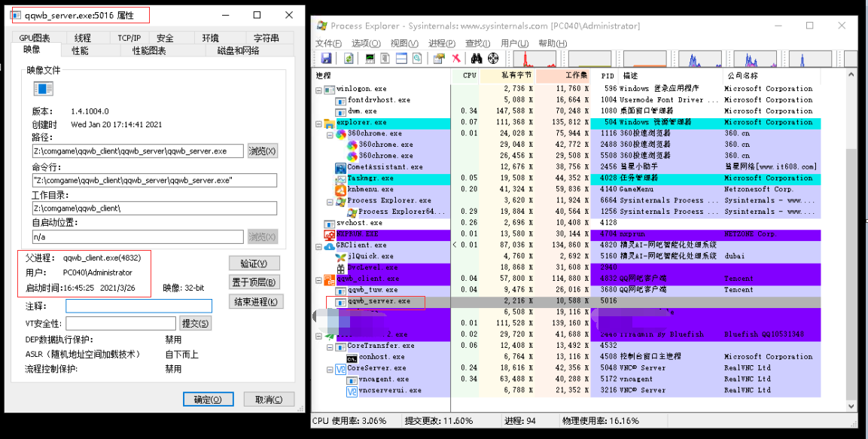The image size is (868, 439).
Task: Click the binoculars Find Handle icon
Action: pyautogui.click(x=477, y=58)
